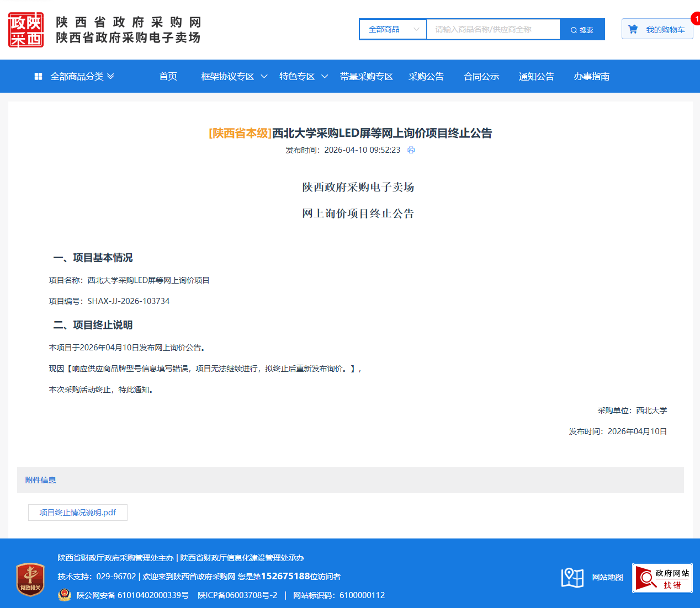This screenshot has width=700, height=608.
Task: Click the police badge icon in footer
Action: [65, 595]
